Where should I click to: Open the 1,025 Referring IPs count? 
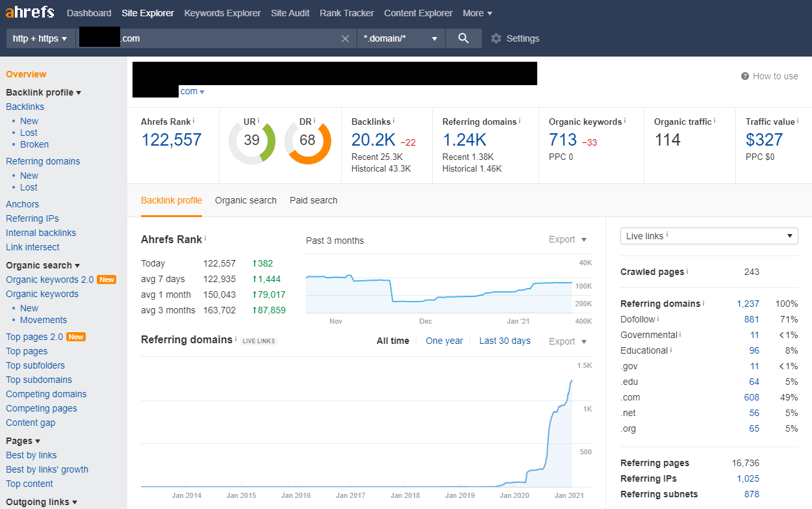coord(748,478)
